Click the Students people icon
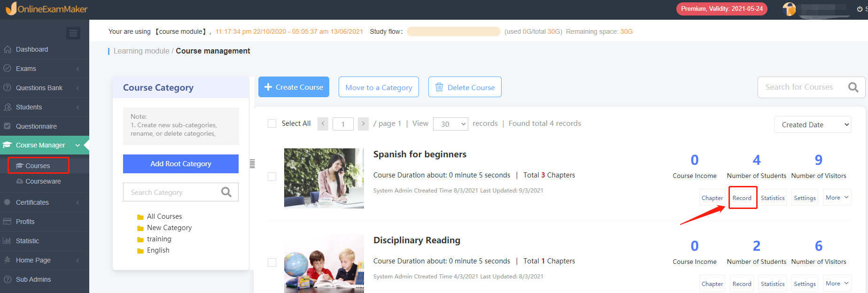 8,107
